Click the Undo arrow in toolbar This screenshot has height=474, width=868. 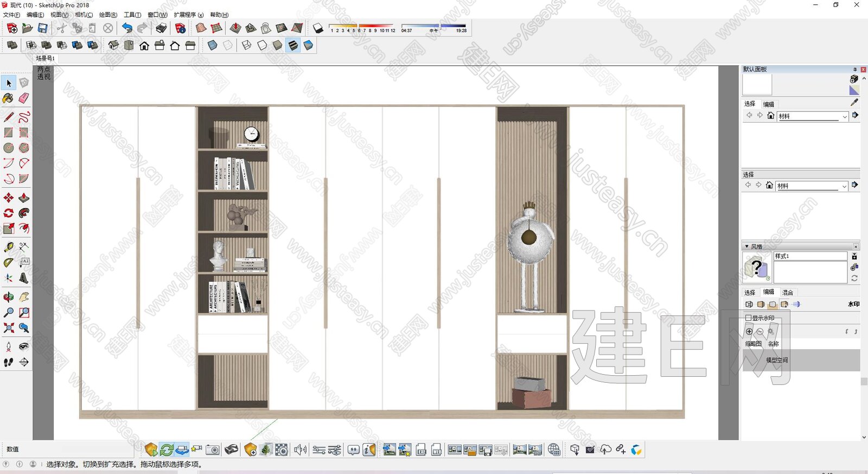coord(127,28)
